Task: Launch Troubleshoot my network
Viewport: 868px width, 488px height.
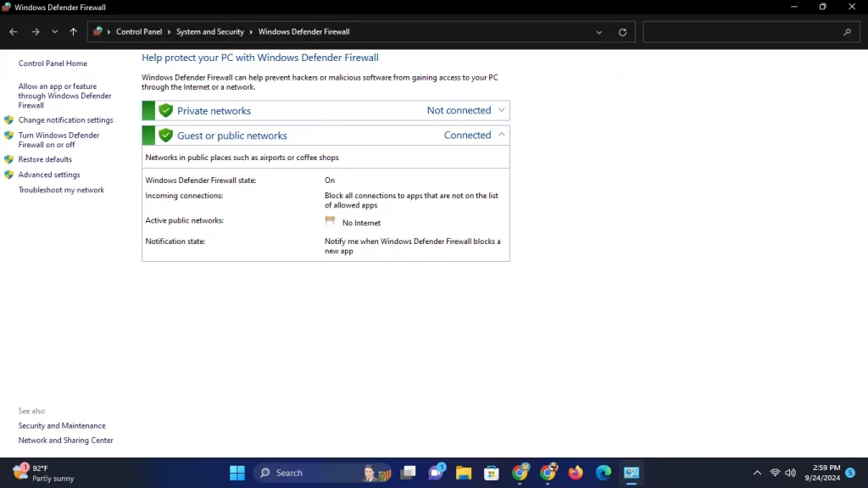Action: tap(61, 190)
